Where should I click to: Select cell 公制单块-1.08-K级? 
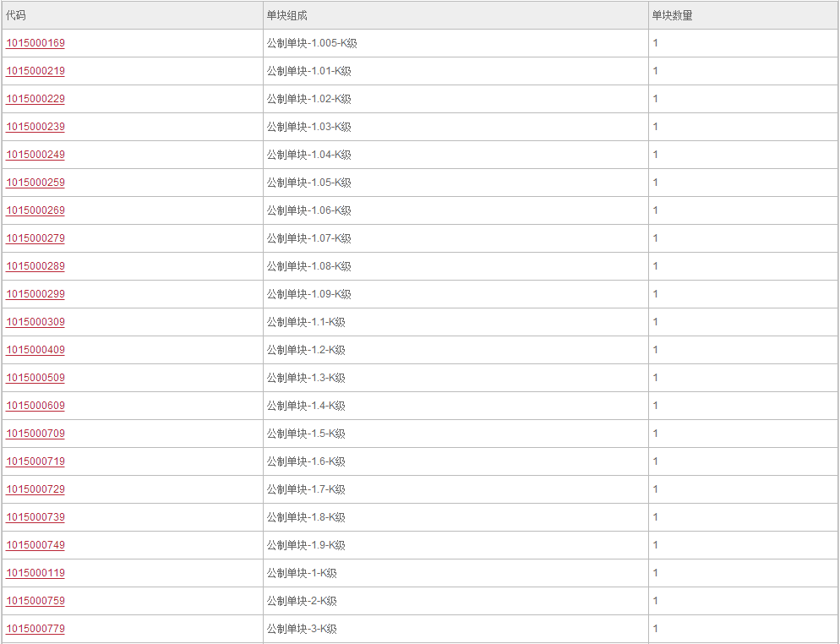[x=455, y=265]
